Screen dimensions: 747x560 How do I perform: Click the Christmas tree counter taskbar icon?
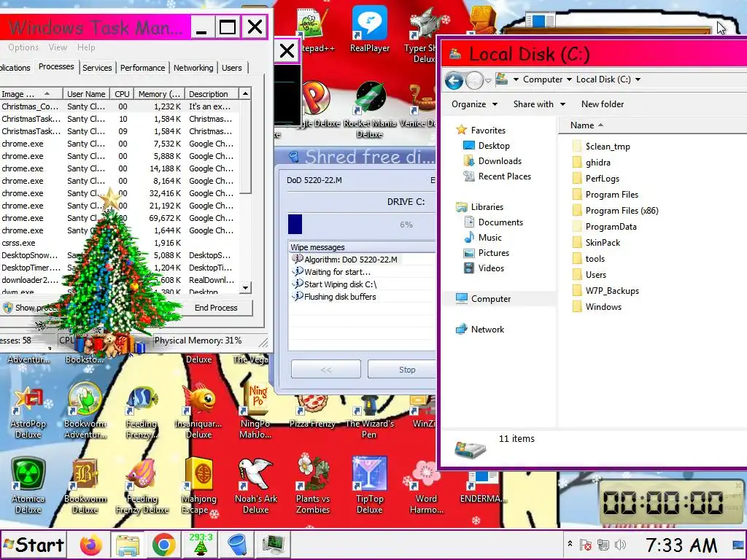point(201,544)
